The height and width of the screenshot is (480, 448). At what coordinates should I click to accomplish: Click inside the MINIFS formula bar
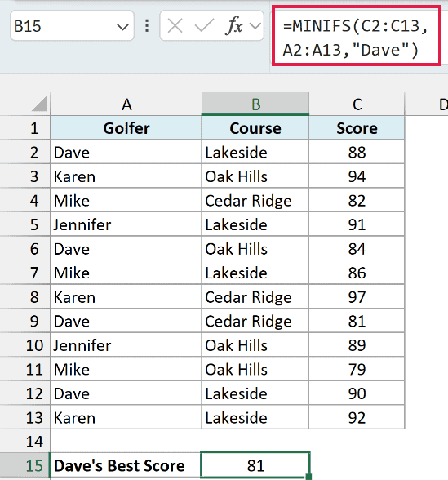(357, 38)
